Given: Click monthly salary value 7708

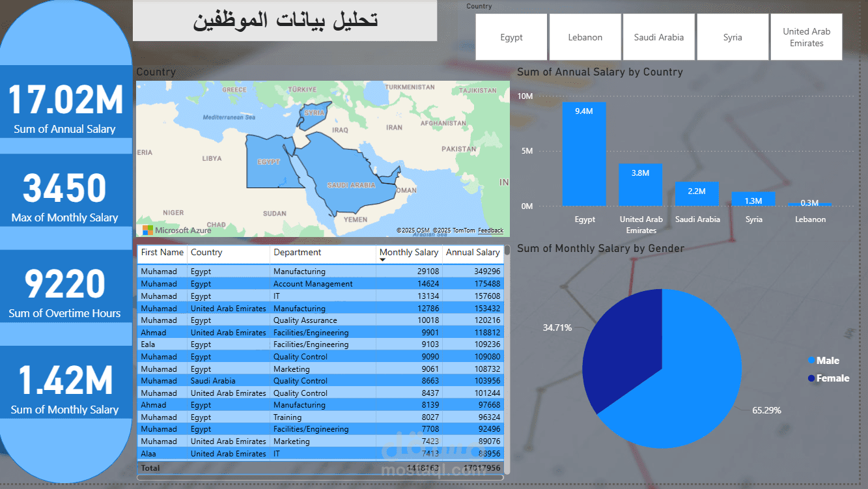Looking at the screenshot, I should (x=430, y=429).
